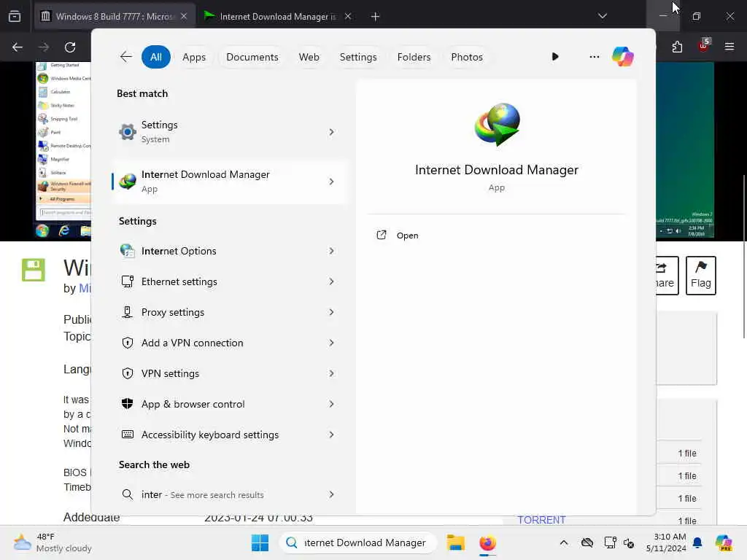Click the Flag button on the page
This screenshot has height=560, width=747.
click(x=701, y=275)
